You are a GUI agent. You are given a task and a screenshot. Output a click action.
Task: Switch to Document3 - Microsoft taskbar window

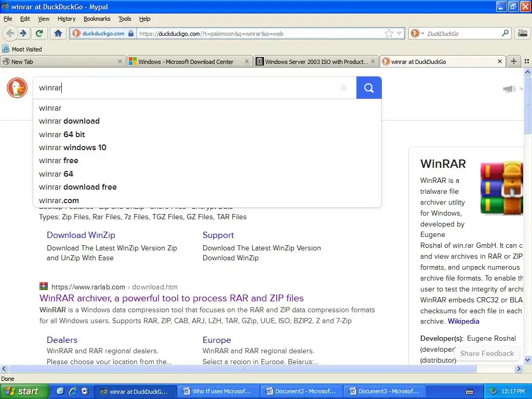384,391
